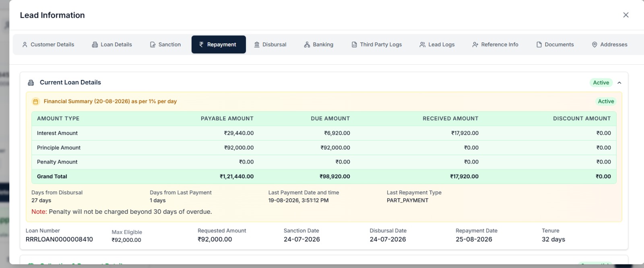Viewport: 644px width, 268px height.
Task: Open the Documents tab
Action: [555, 45]
